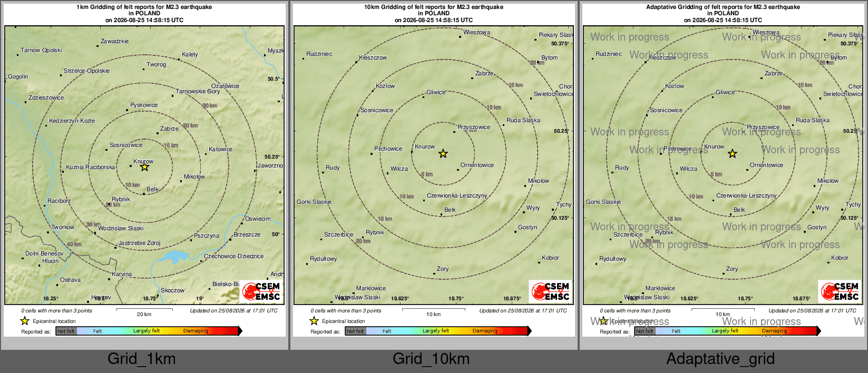The width and height of the screenshot is (868, 373).
Task: Click 'Kuznia Raciborska' on the 1km map
Action: click(x=90, y=167)
